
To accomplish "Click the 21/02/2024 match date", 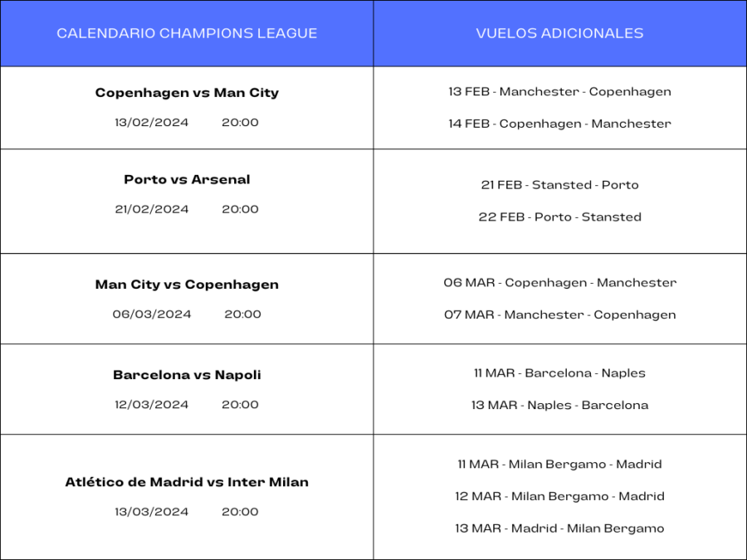I will [152, 209].
